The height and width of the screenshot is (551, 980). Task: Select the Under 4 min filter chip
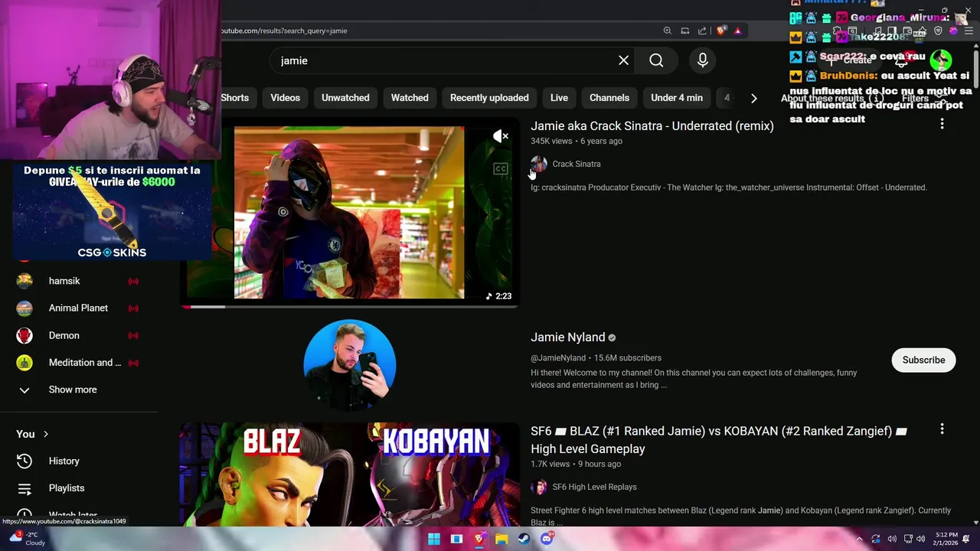pos(677,98)
